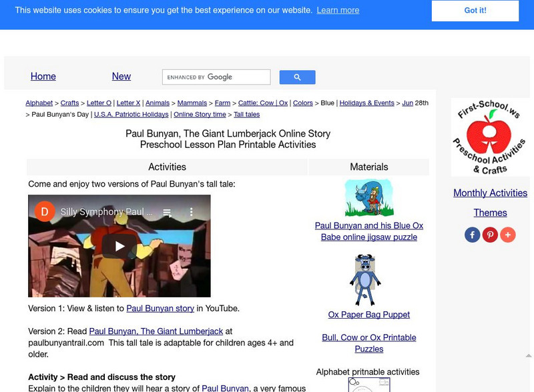Click the First-School.ws apple logo
This screenshot has width=534, height=392.
pyautogui.click(x=490, y=137)
